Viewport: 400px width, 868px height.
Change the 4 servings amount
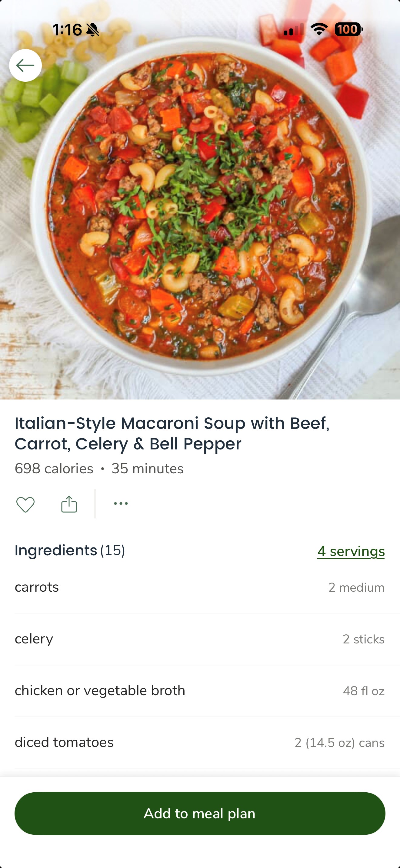coord(351,552)
